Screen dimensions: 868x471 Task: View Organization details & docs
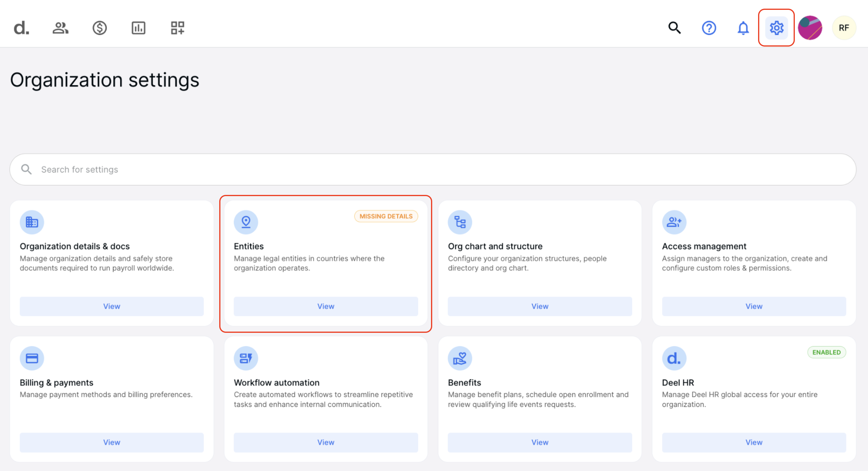point(111,306)
